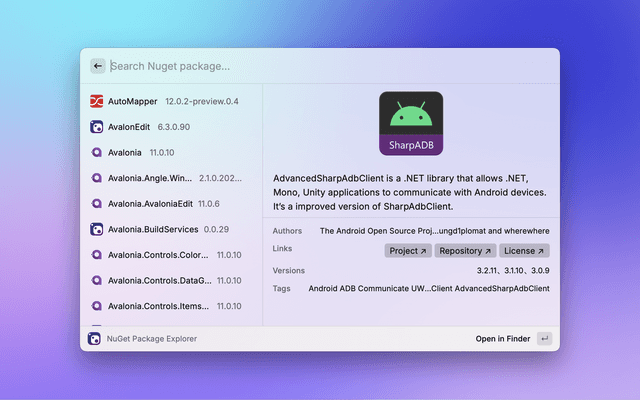Click the back arrow button
The image size is (640, 400).
coord(98,66)
